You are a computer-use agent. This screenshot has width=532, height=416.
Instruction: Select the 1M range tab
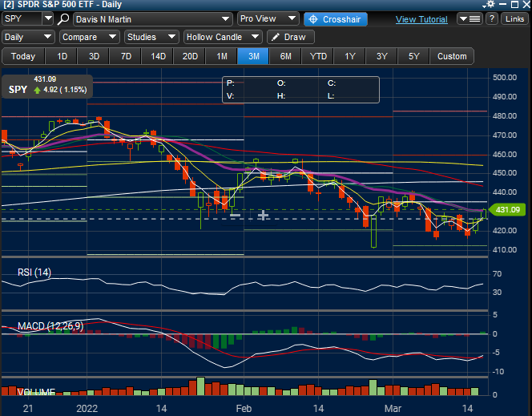pyautogui.click(x=222, y=56)
